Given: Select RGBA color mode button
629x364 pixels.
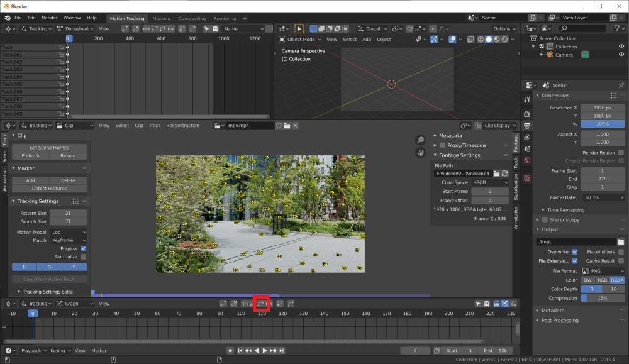Looking at the screenshot, I should click(617, 280).
